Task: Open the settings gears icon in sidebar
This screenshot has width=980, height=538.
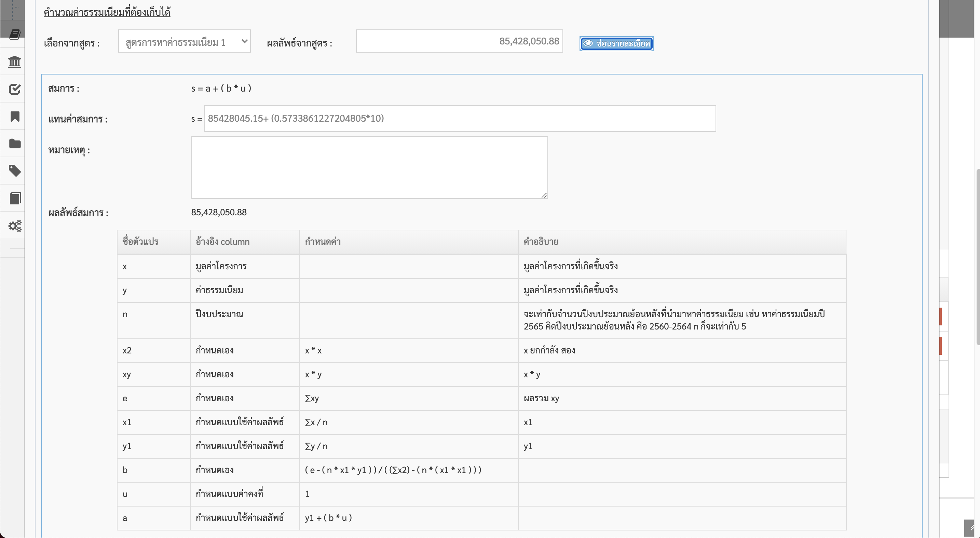Action: coord(14,226)
